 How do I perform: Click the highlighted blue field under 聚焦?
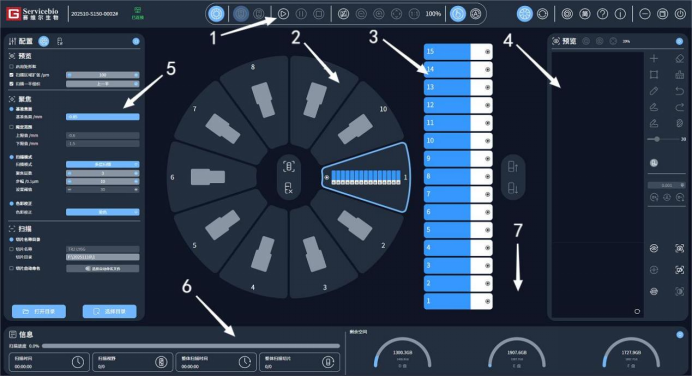click(x=103, y=117)
